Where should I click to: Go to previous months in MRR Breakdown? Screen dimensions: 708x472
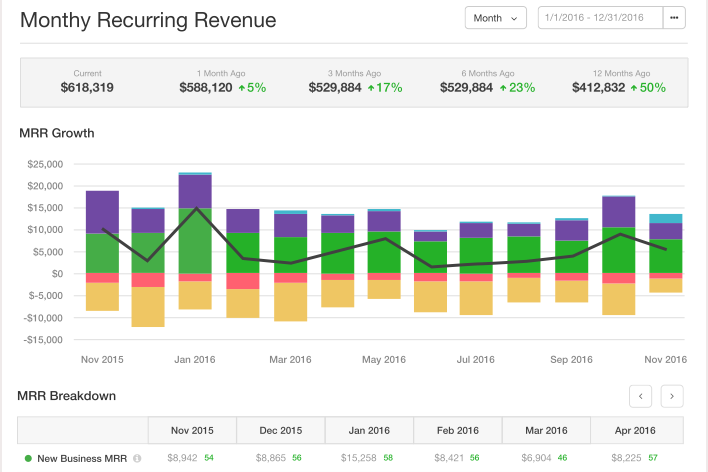click(x=641, y=396)
